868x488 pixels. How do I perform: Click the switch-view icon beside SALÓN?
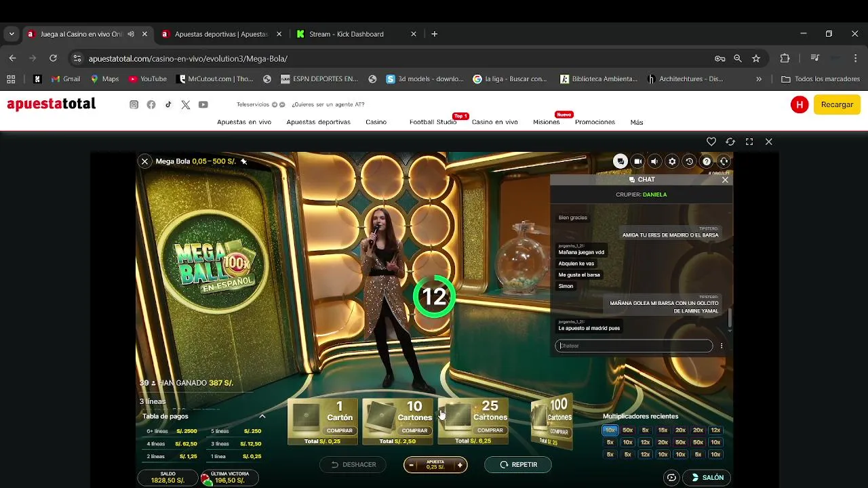click(671, 478)
